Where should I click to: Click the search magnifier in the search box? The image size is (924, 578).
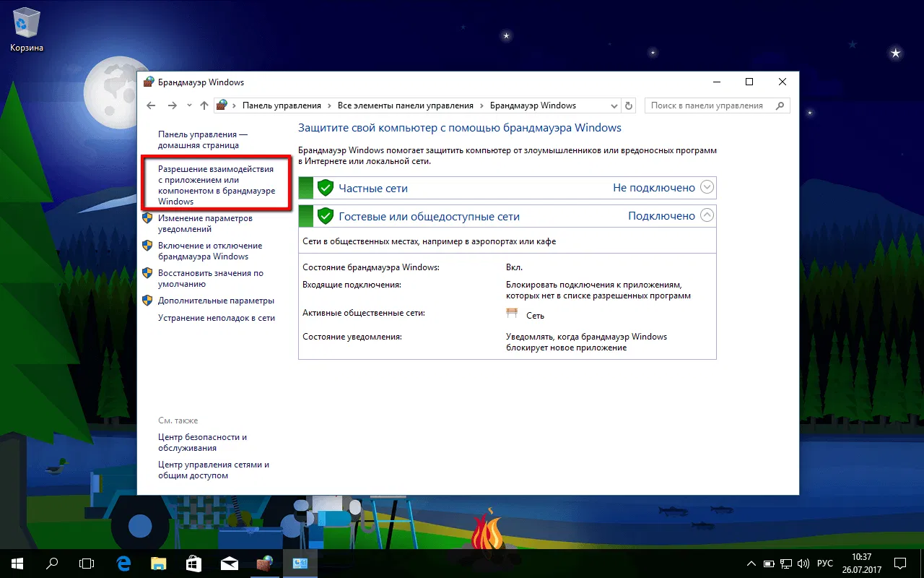pos(780,105)
